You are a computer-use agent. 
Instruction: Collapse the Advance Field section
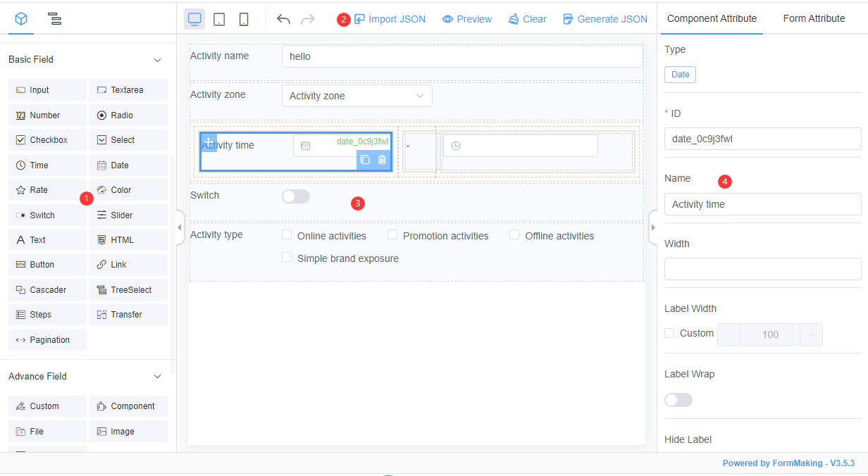[x=157, y=377]
